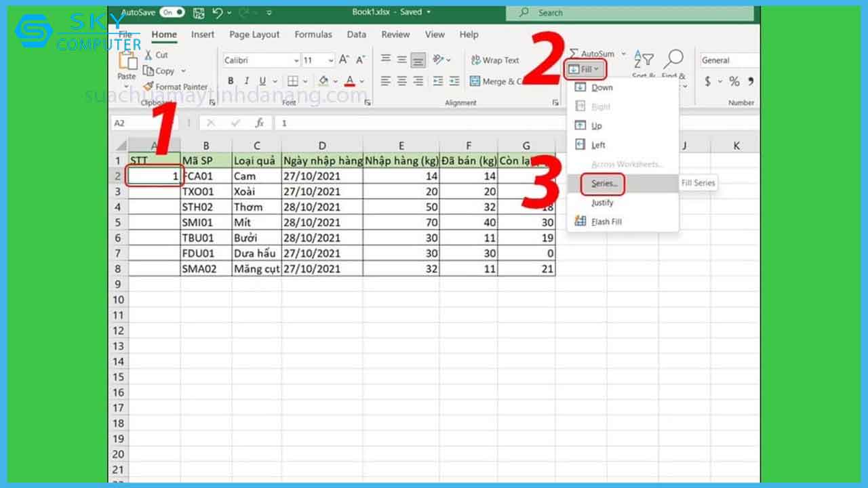Open the General number format dropdown

click(730, 60)
